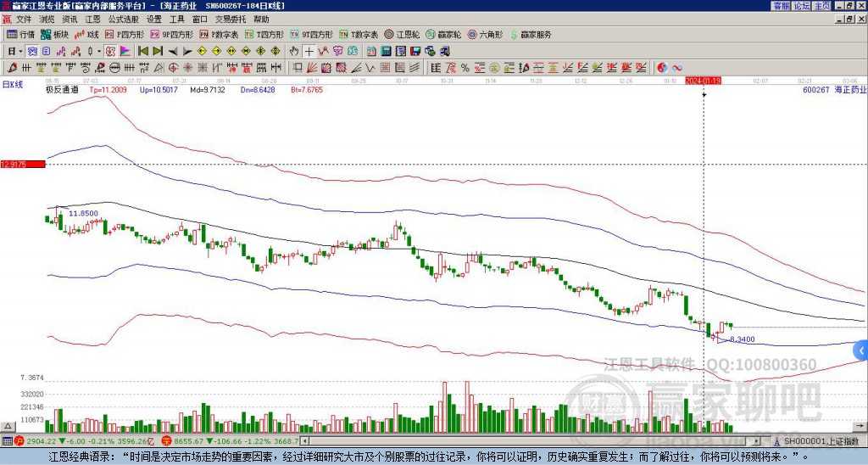Open the 赢家轮 winner wheel tool

(x=443, y=34)
